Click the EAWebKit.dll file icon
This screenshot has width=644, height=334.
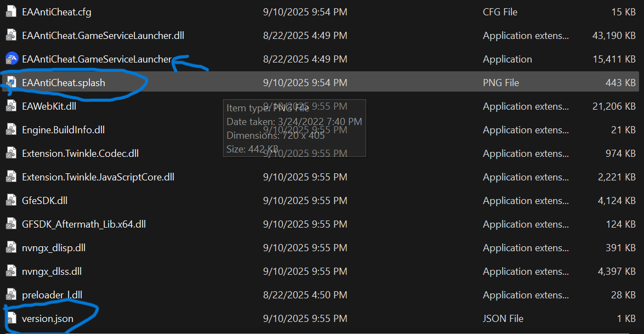pyautogui.click(x=12, y=106)
